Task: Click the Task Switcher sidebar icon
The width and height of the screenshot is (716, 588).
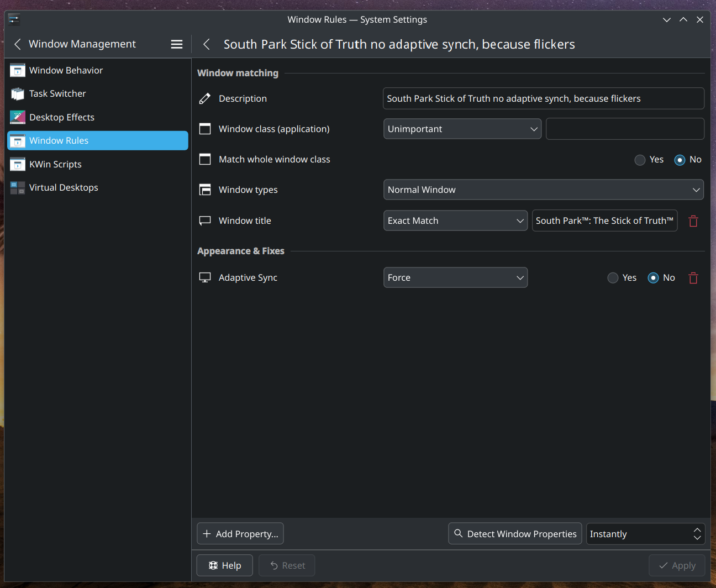Action: tap(18, 94)
